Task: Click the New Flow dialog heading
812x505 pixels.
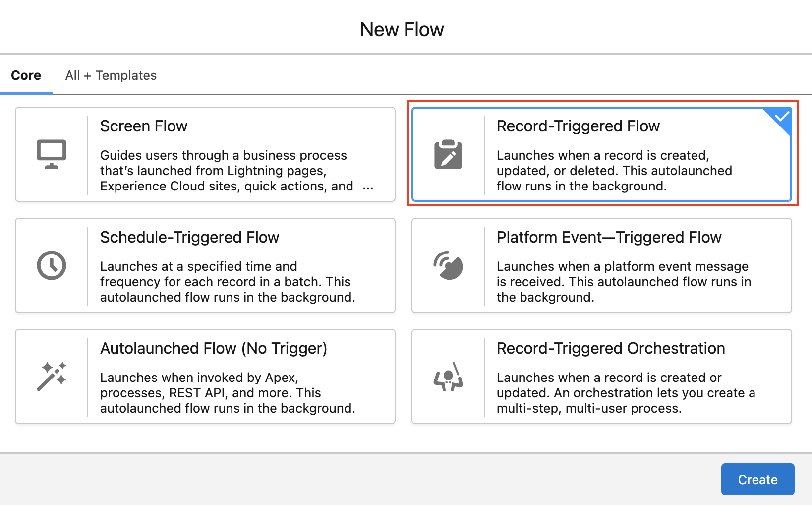Action: click(402, 30)
